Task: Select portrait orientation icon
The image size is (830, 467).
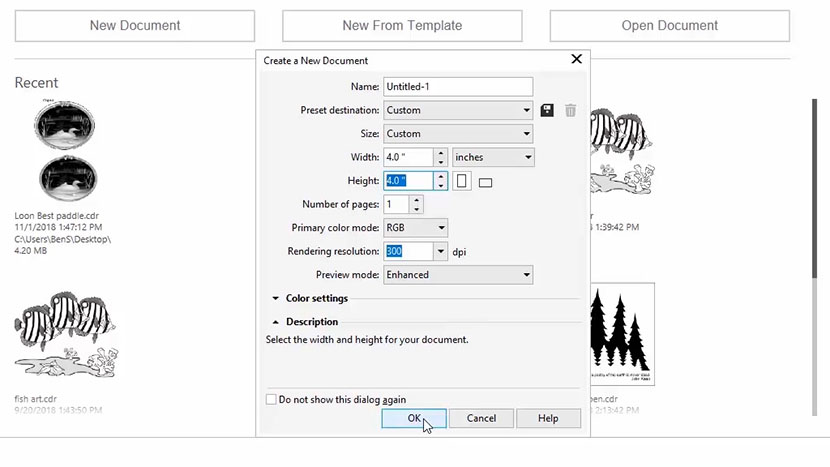Action: click(462, 181)
